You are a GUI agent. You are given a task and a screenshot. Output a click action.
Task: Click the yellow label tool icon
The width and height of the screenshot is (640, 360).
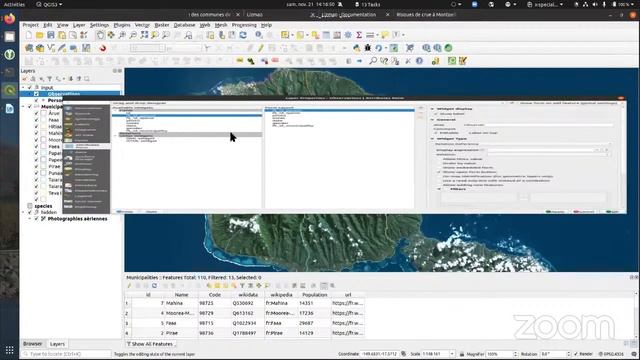240,61
